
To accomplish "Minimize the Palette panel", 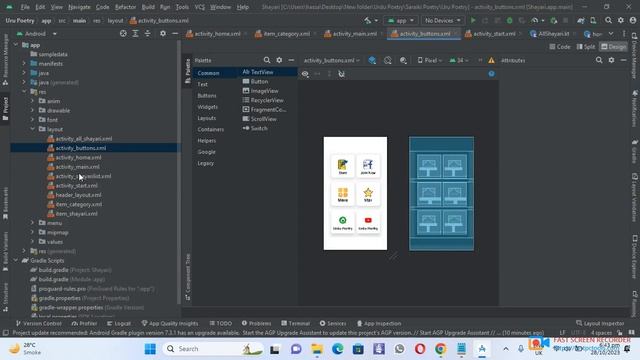I will (x=291, y=60).
